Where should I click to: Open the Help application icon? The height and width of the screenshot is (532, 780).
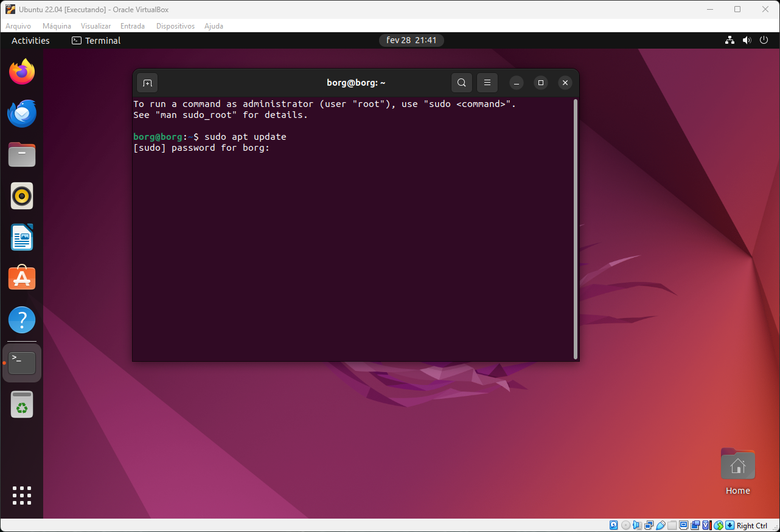coord(22,320)
